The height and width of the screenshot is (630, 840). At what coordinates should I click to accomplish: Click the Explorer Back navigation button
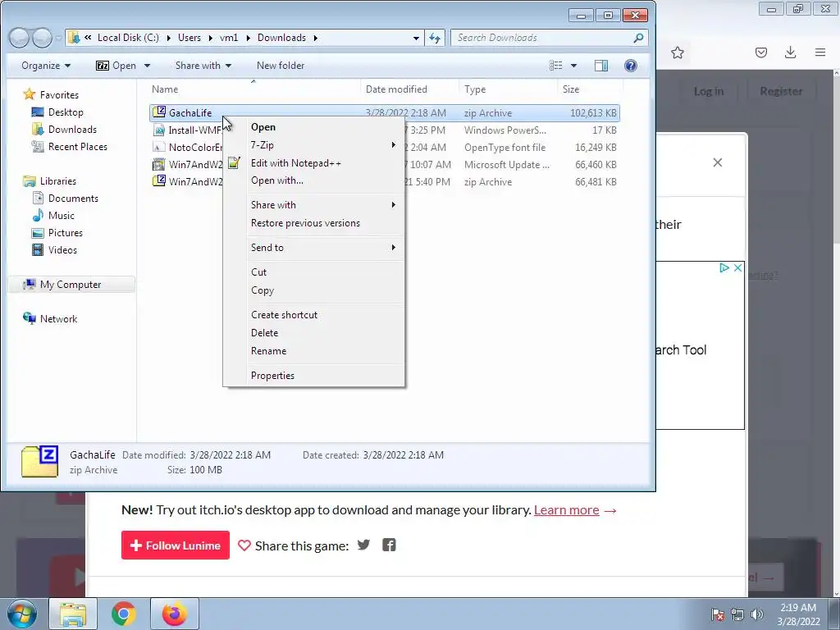[x=19, y=38]
